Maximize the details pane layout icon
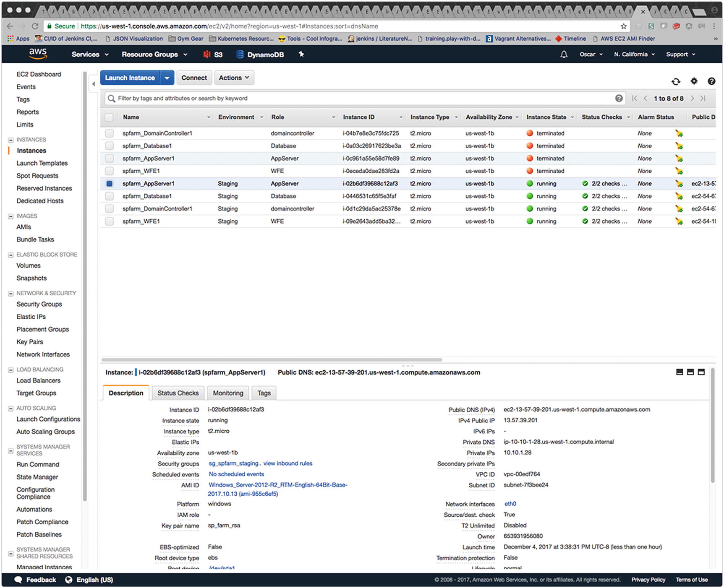Screen dimensions: 724x588 coord(701,372)
